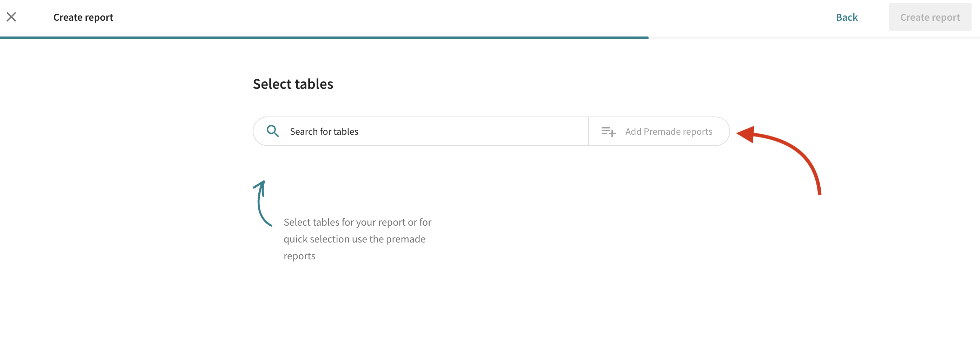Go back to the previous step

pyautogui.click(x=846, y=17)
